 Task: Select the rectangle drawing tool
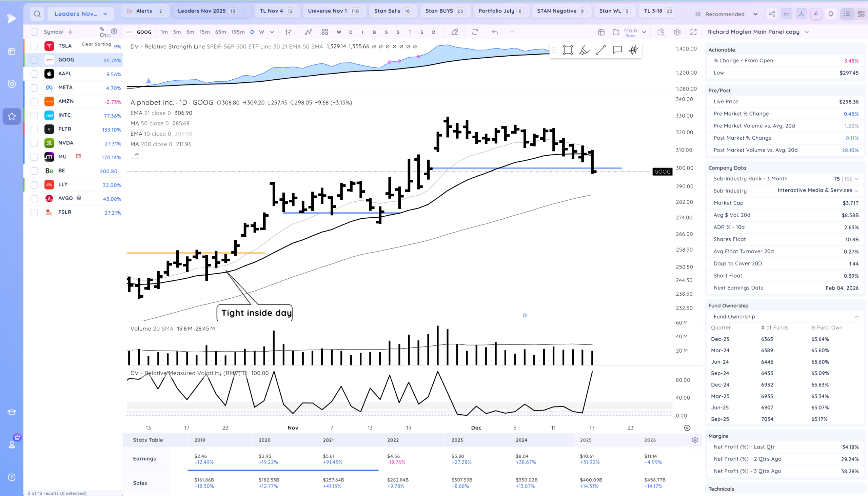pyautogui.click(x=568, y=50)
